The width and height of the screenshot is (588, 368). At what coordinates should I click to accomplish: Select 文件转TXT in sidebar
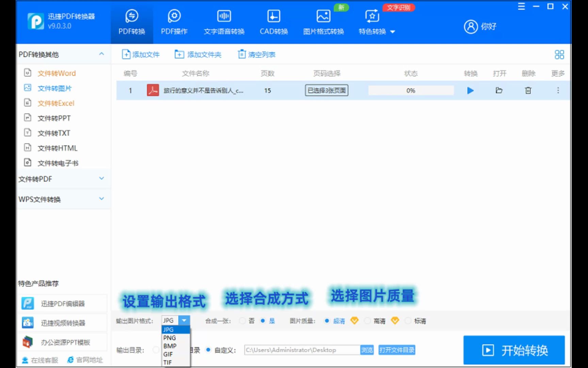click(x=54, y=133)
